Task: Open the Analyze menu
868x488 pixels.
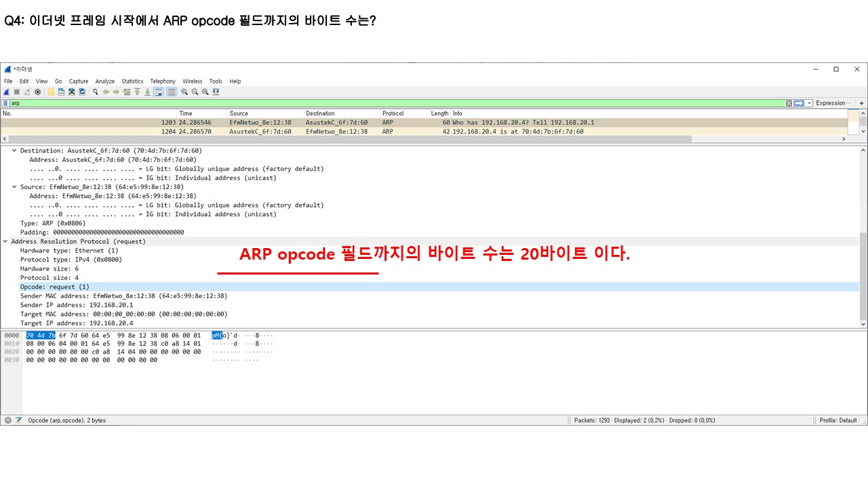Action: (x=105, y=81)
